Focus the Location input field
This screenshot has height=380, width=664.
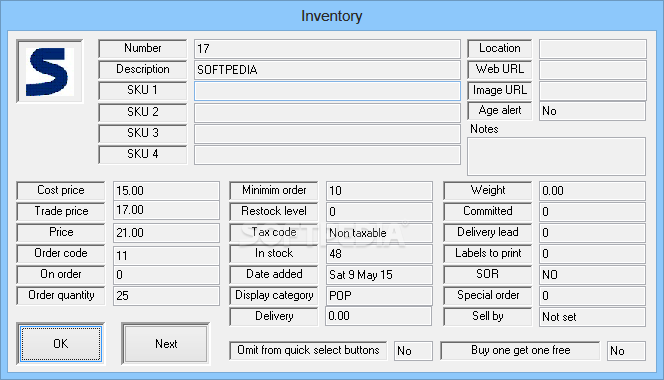pos(592,49)
